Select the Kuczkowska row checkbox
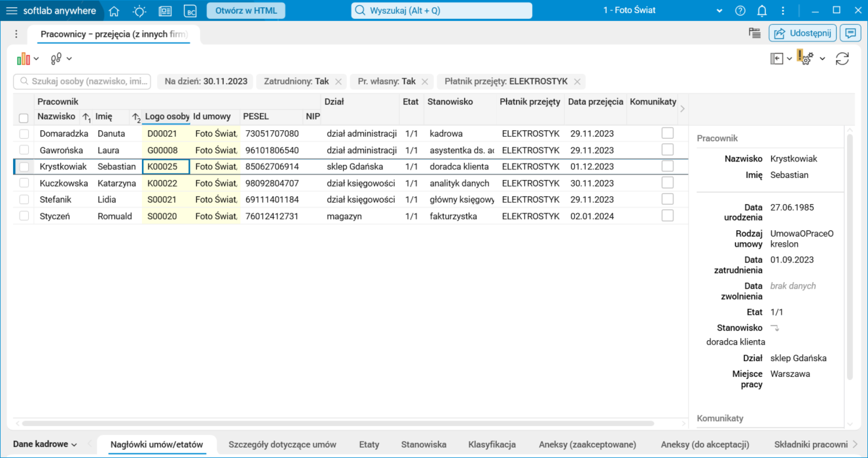 coord(24,183)
